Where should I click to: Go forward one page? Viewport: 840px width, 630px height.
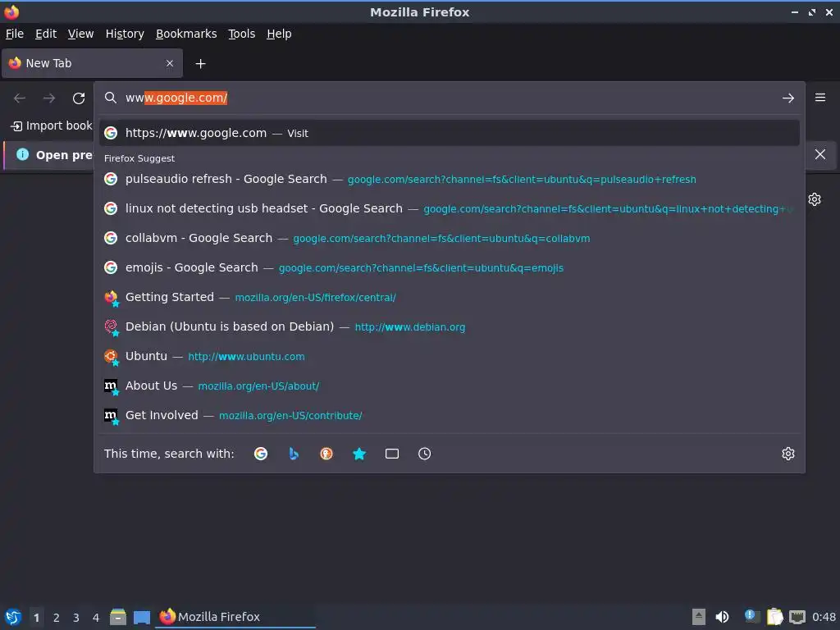click(x=49, y=98)
